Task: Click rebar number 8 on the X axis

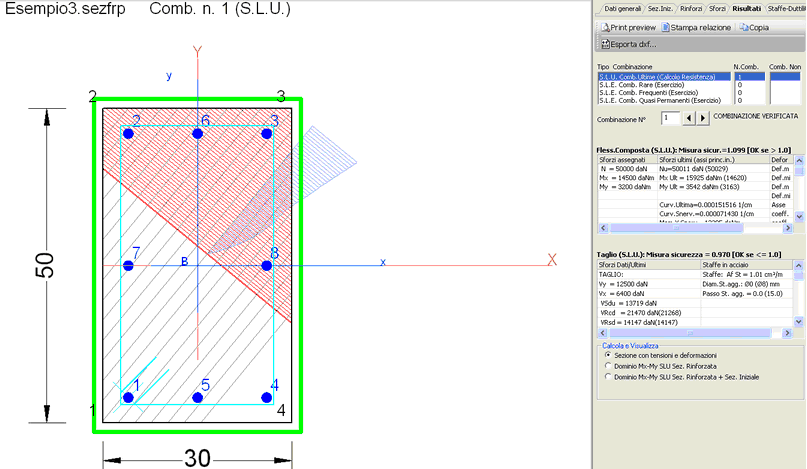Action: [266, 266]
